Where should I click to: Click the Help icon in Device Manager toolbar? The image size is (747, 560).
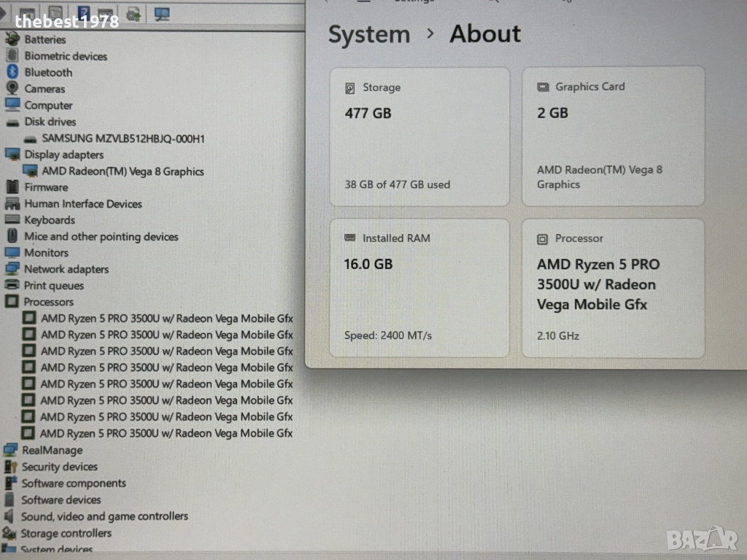[84, 13]
